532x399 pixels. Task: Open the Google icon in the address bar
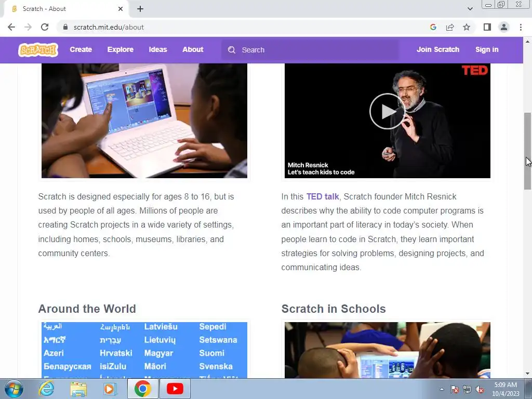pos(433,27)
